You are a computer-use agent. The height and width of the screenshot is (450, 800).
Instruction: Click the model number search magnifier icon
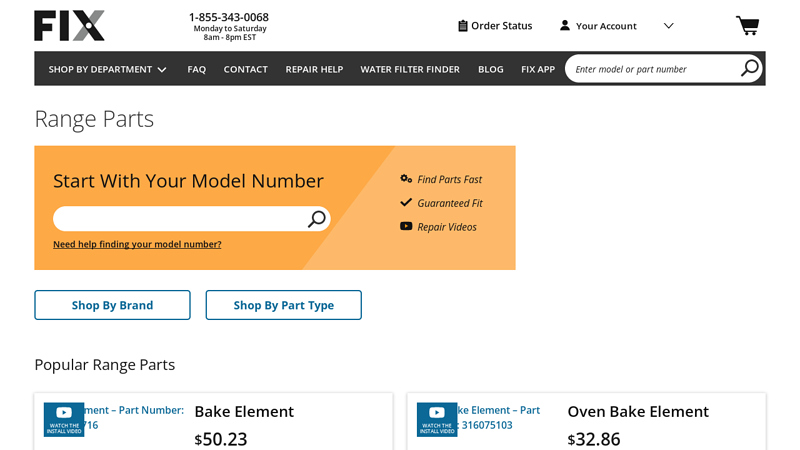[x=317, y=219]
